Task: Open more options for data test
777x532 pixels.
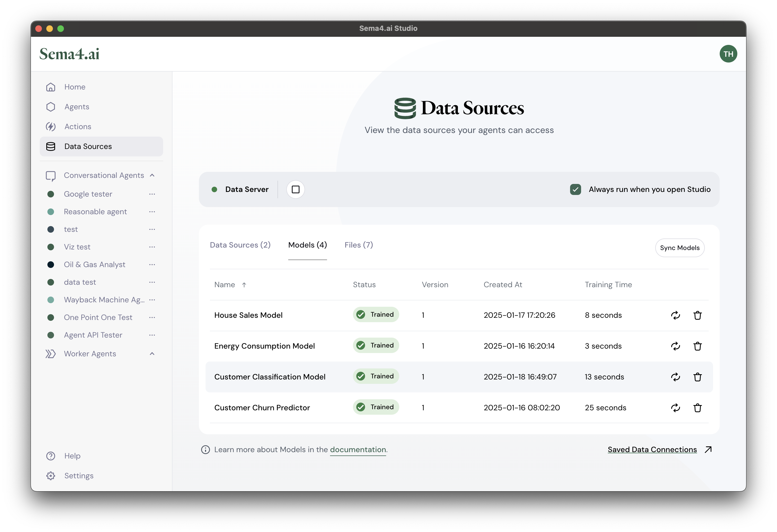Action: click(152, 282)
